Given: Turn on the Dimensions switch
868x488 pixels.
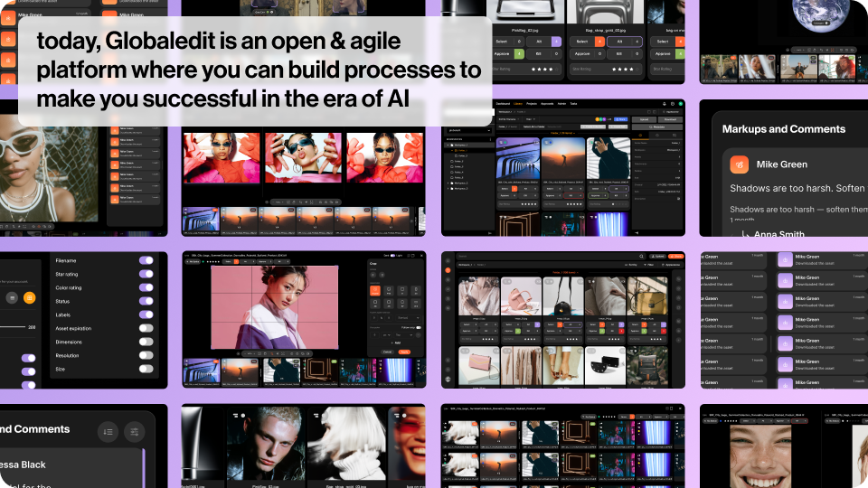Looking at the screenshot, I should 146,342.
